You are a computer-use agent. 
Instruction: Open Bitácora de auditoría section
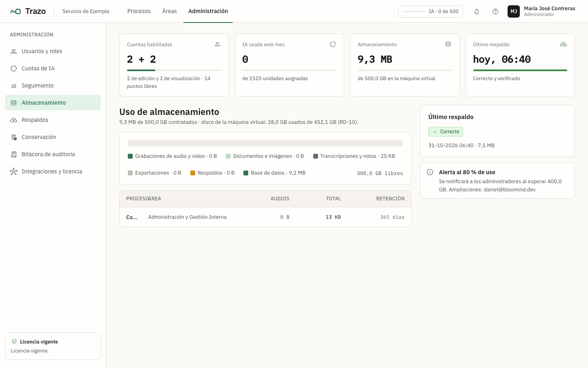click(53, 154)
